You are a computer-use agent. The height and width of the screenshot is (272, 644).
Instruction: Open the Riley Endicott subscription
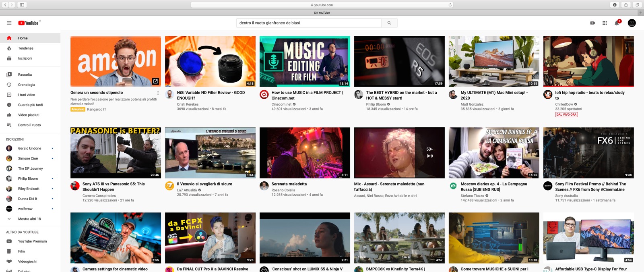30,189
